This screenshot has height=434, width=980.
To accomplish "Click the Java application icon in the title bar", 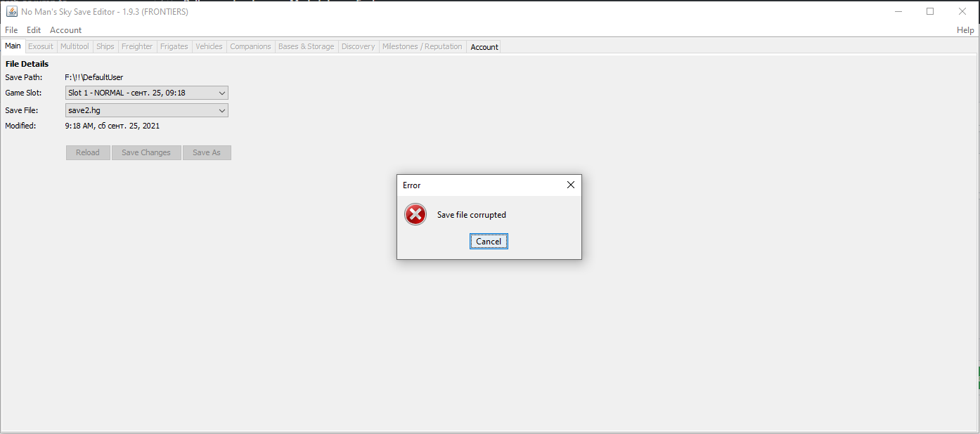I will point(11,11).
